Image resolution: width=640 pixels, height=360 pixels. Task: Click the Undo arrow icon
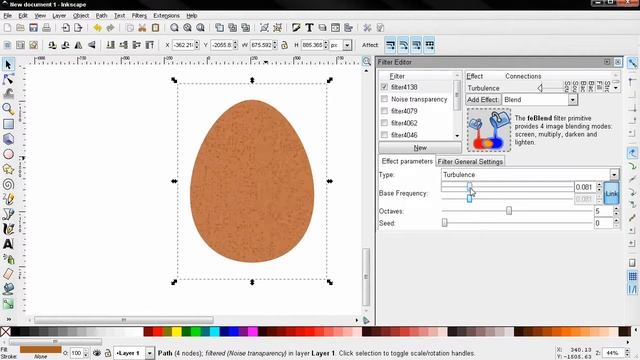tap(98, 28)
